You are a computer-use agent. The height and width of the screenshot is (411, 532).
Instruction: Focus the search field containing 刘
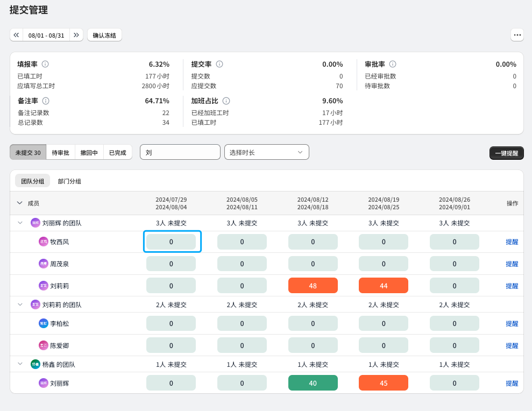tap(180, 152)
